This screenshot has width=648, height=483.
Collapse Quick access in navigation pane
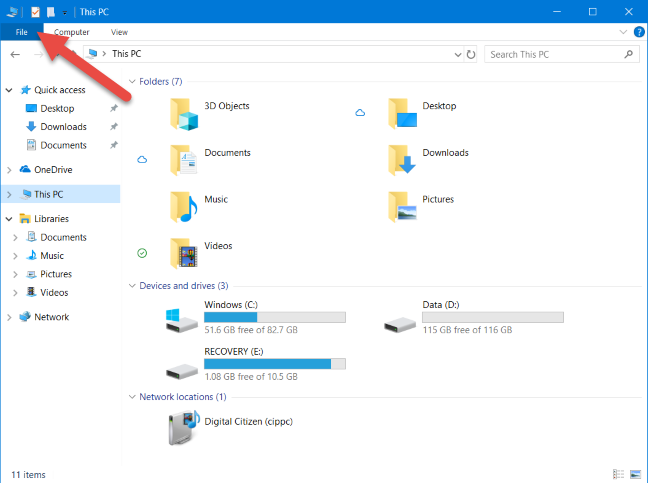tap(9, 90)
